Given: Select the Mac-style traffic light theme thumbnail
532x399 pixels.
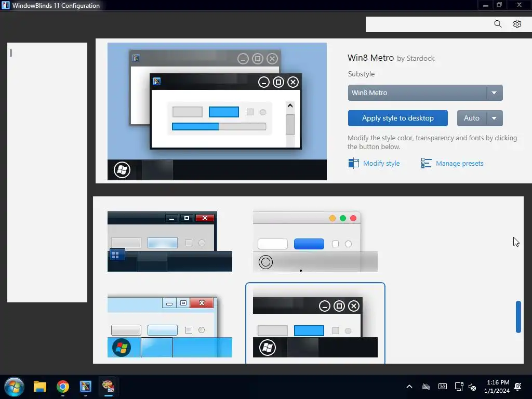Looking at the screenshot, I should pos(315,242).
